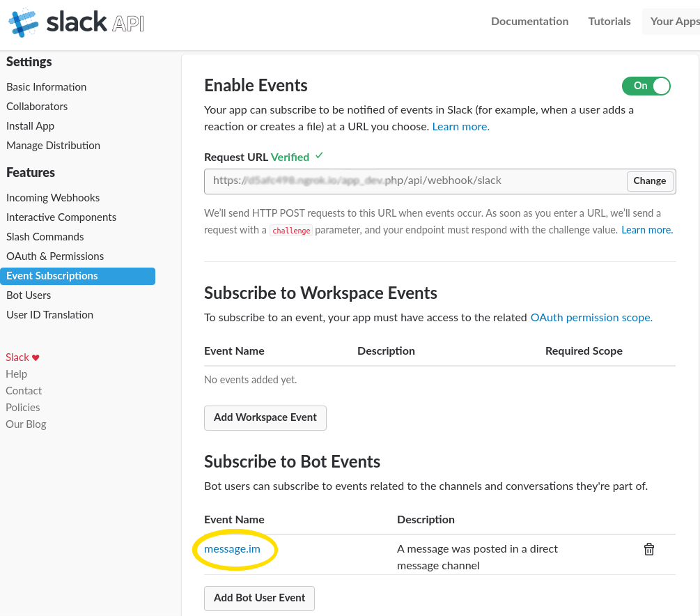Navigate to Incoming Webhooks
The width and height of the screenshot is (700, 616).
(53, 198)
